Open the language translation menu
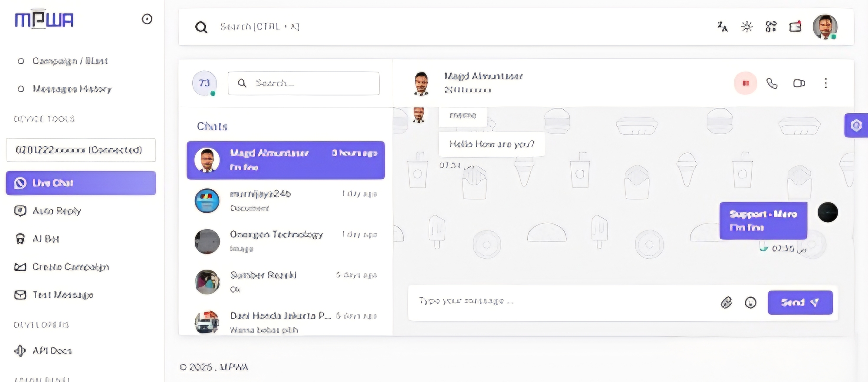Viewport: 868px width, 382px height. [x=722, y=27]
